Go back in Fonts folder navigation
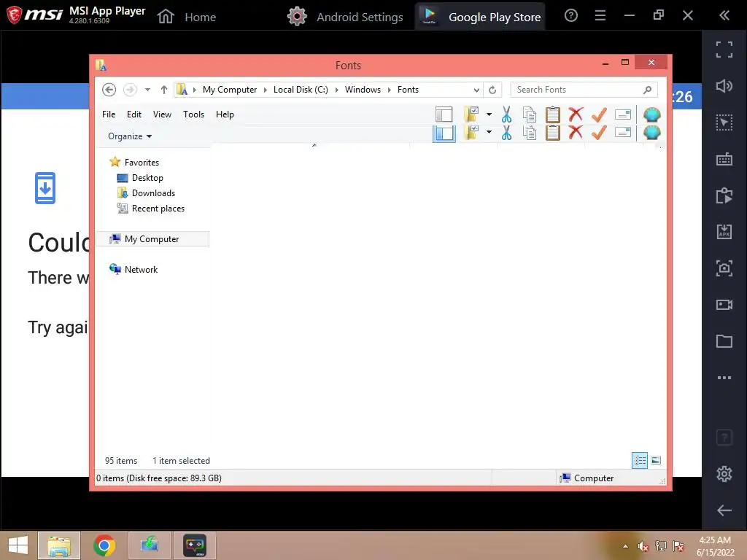This screenshot has height=560, width=747. click(x=109, y=90)
